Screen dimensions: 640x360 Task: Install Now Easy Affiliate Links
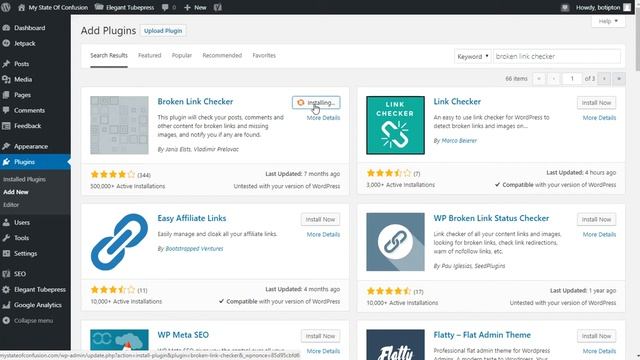320,219
